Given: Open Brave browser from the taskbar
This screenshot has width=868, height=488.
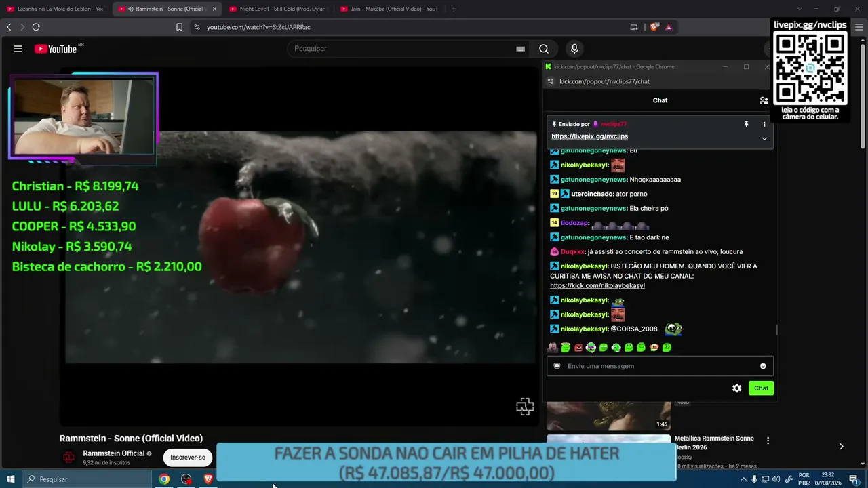Looking at the screenshot, I should click(208, 479).
